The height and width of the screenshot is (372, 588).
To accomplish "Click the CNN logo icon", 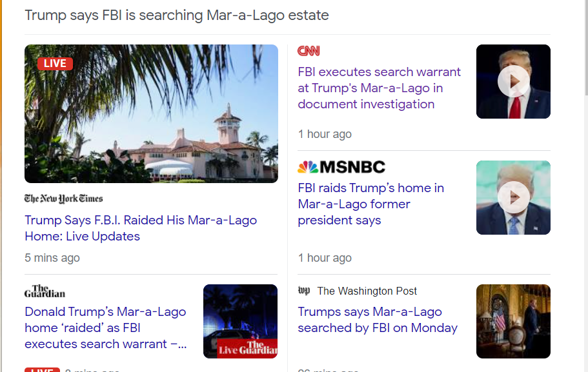I will [x=309, y=51].
